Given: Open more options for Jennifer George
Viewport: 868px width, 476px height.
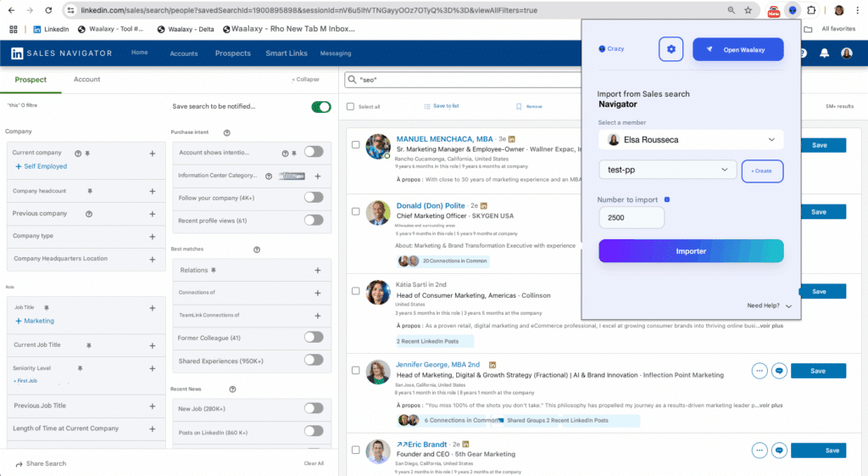Looking at the screenshot, I should (x=759, y=371).
